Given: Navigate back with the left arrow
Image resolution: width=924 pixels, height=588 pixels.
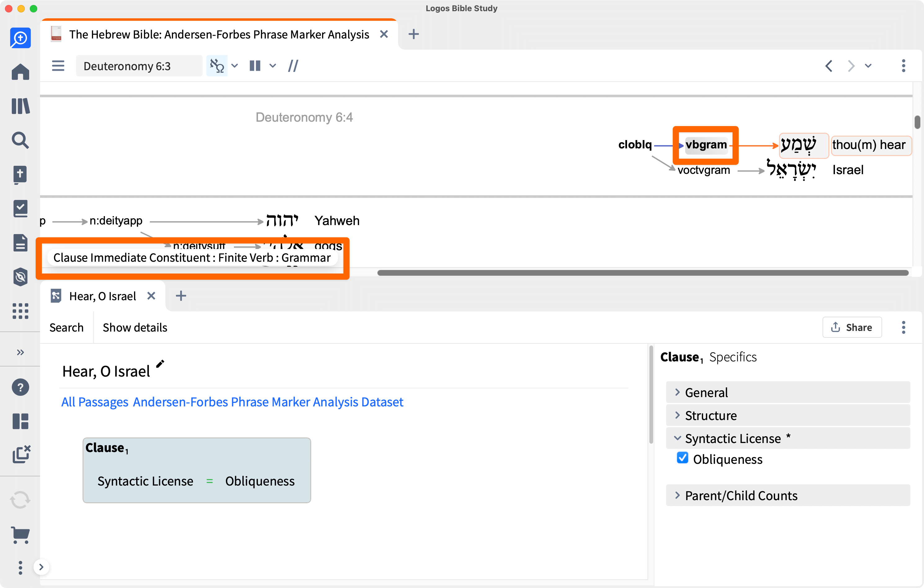Looking at the screenshot, I should click(x=829, y=66).
